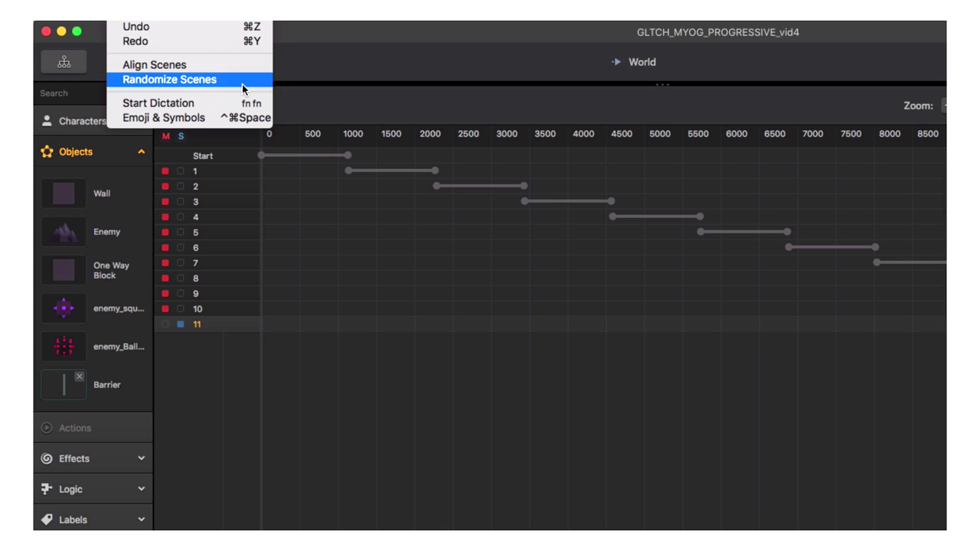
Task: Expand the Labels section
Action: click(141, 520)
